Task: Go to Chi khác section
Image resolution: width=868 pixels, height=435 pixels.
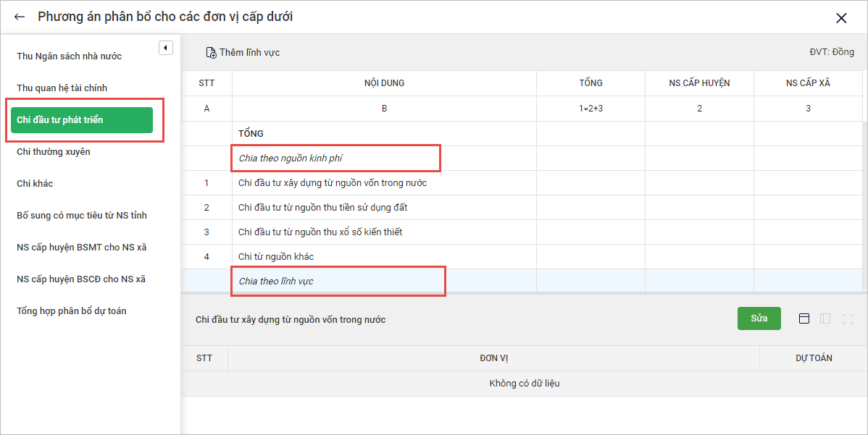Action: [x=35, y=184]
